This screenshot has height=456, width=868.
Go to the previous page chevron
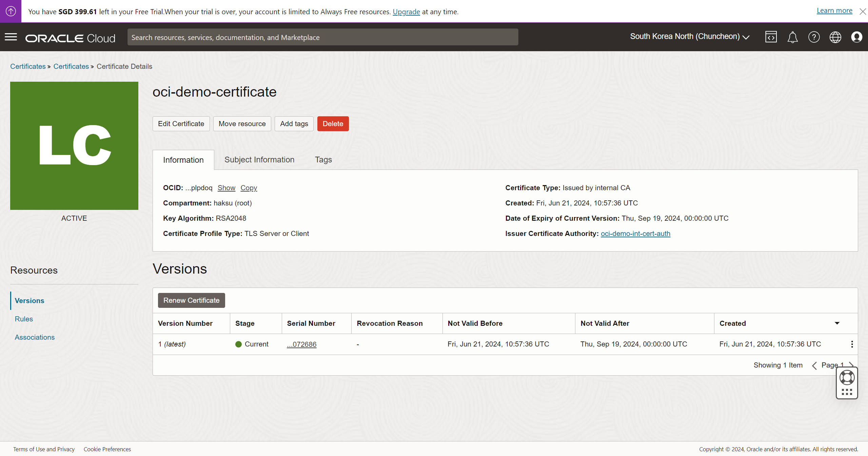(814, 365)
